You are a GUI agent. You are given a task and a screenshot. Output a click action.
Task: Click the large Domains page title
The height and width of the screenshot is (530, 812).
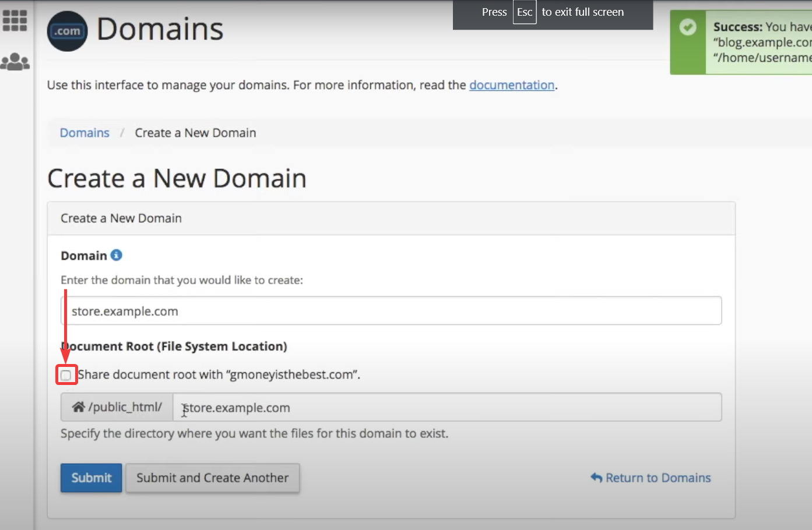(160, 29)
